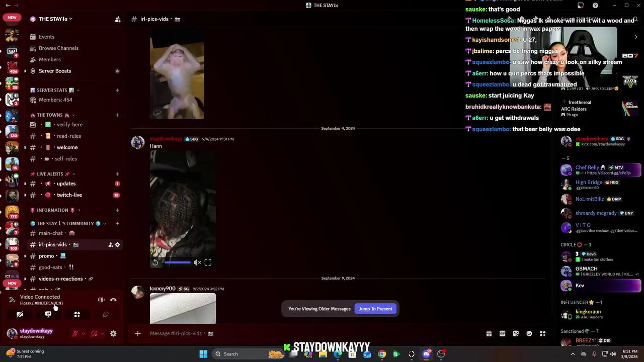Viewport: 644px width, 362px height.
Task: Open Browse Channels
Action: (58, 48)
